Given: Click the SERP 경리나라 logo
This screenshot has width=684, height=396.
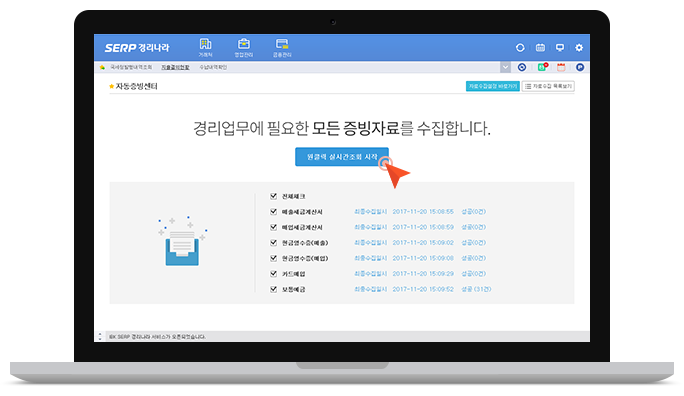Looking at the screenshot, I should click(x=137, y=48).
